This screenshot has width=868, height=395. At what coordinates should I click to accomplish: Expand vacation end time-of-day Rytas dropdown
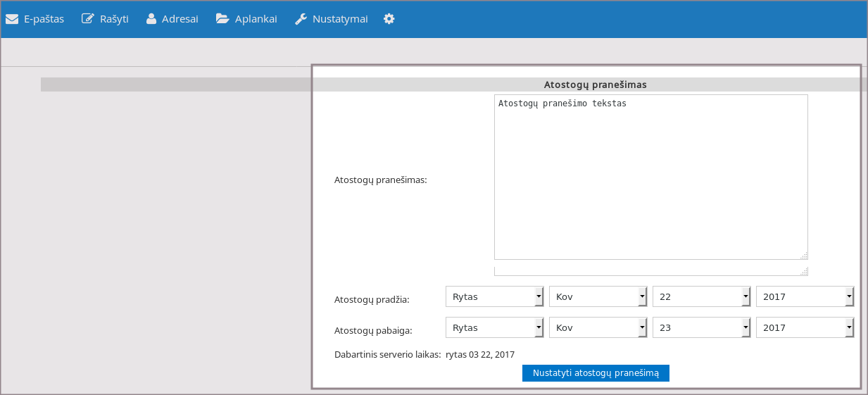coord(495,327)
